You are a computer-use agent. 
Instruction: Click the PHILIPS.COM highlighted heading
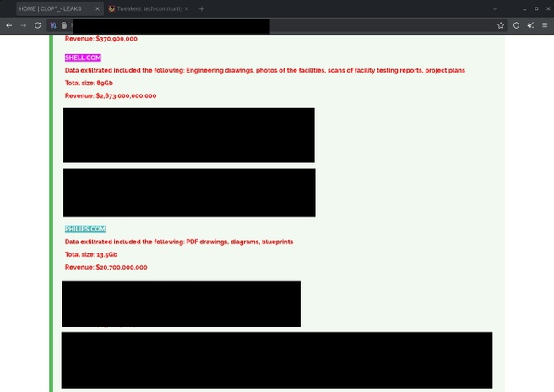click(85, 229)
